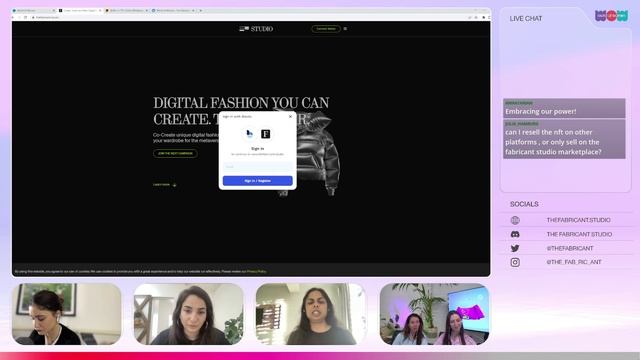Switch to the fourth browser tab
Viewport: 640px width, 360px height.
173,10
